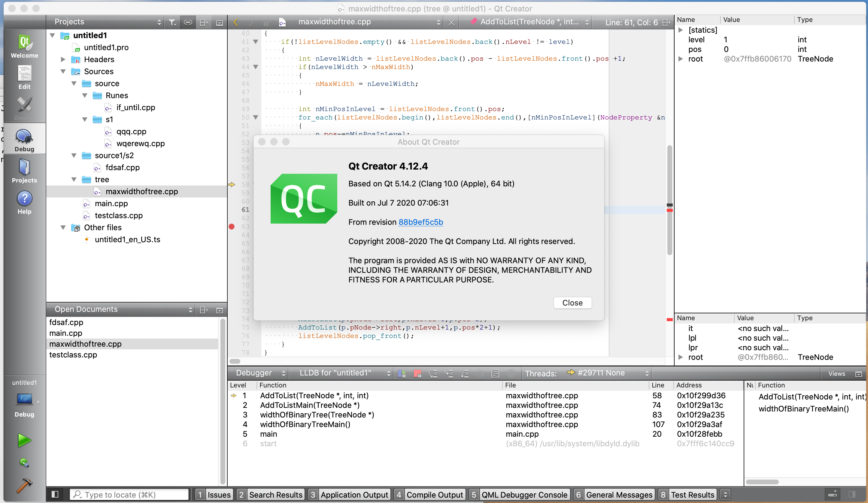Open the Search Results pane
This screenshot has width=868, height=503.
pyautogui.click(x=271, y=494)
